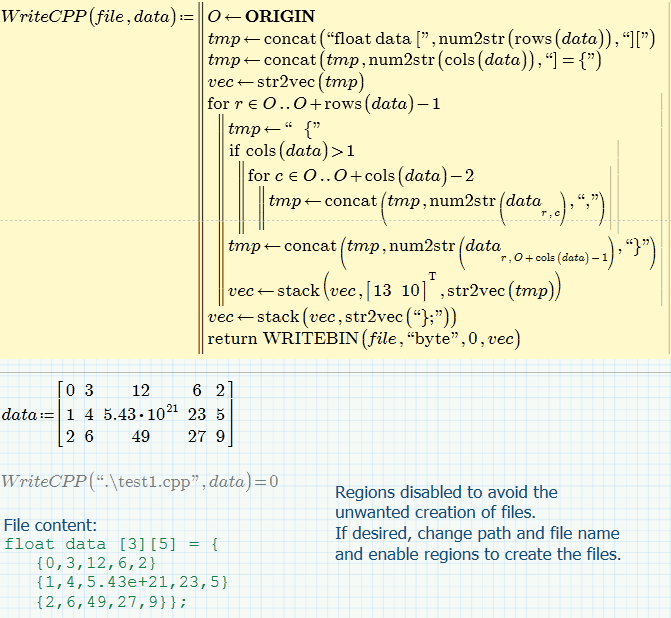Select 'and enable regions to create the files.' line

[478, 554]
